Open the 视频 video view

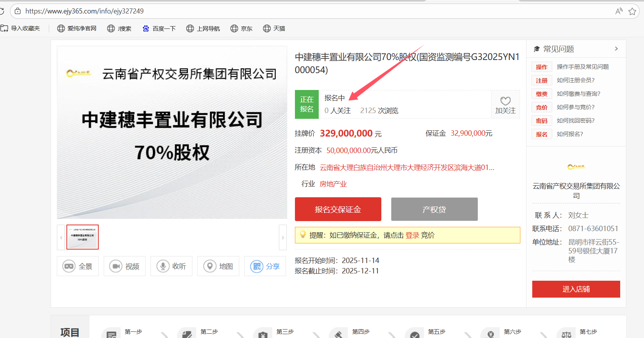(125, 266)
